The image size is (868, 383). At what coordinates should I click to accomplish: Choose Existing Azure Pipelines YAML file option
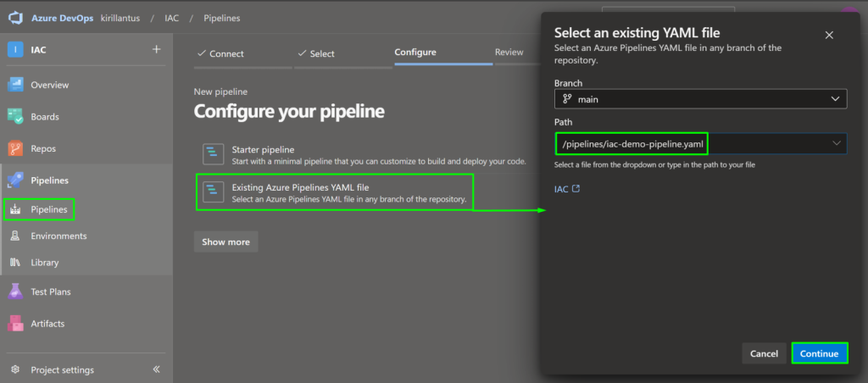coord(334,192)
